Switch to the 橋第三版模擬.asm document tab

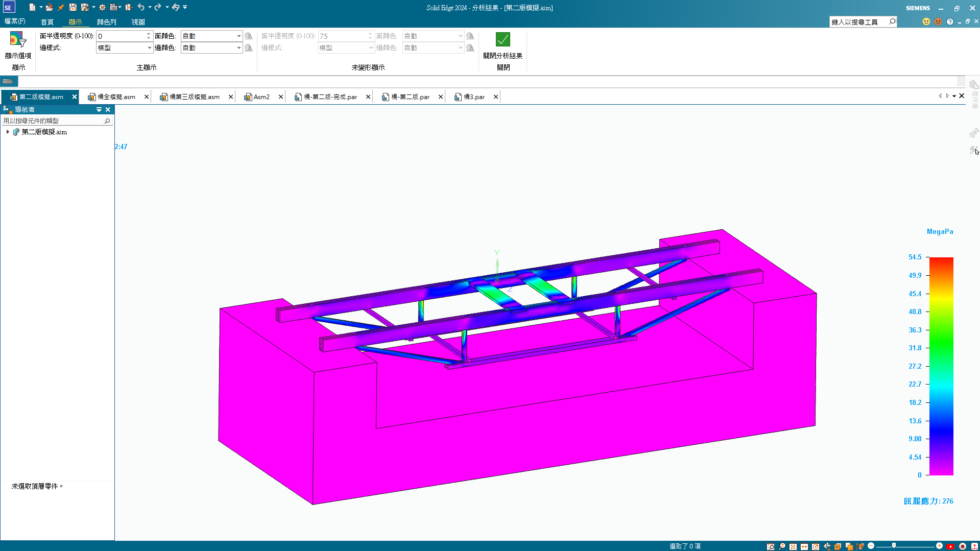point(194,97)
